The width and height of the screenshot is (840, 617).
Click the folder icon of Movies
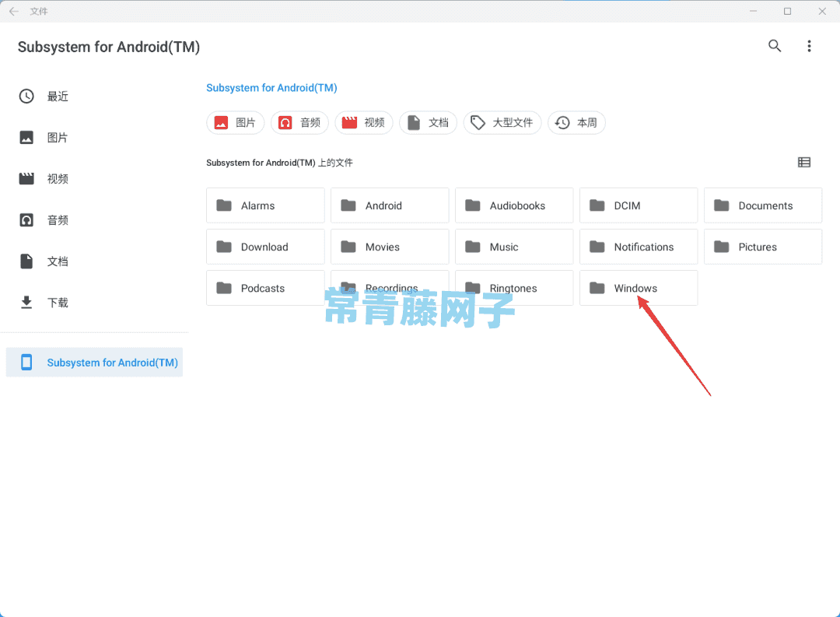tap(348, 247)
